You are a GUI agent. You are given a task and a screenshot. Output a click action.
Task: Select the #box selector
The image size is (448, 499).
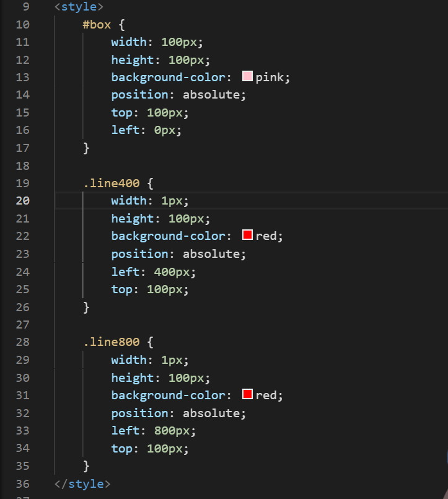click(x=97, y=25)
